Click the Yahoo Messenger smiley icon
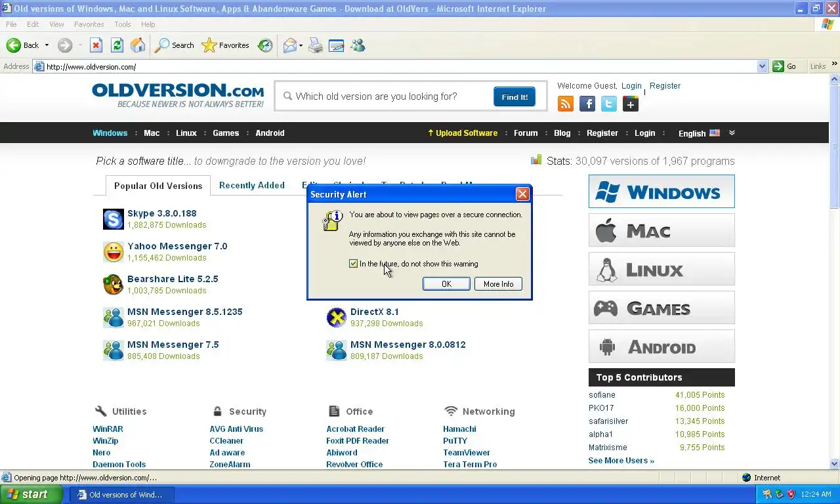 pyautogui.click(x=114, y=252)
